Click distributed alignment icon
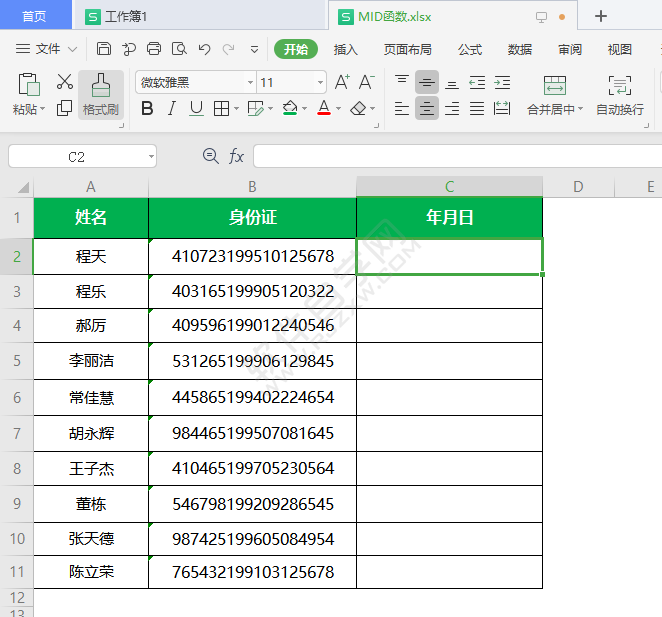The image size is (662, 617). 502,109
